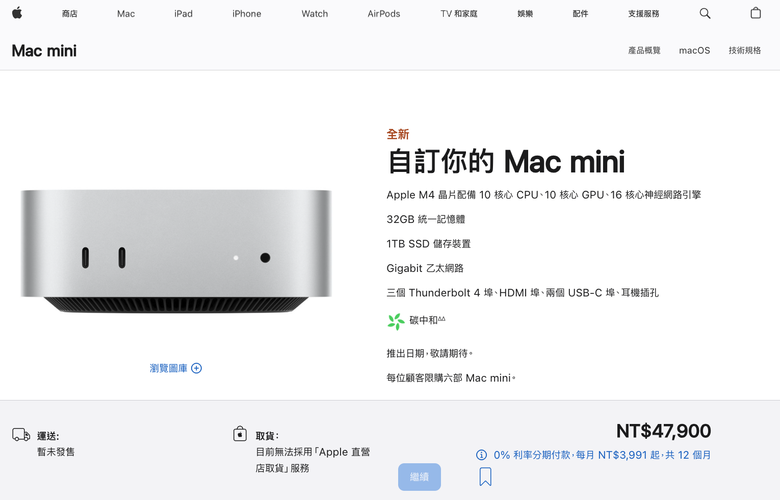
Task: Click the plus circle next to 瀏覽圖庫
Action: [196, 368]
